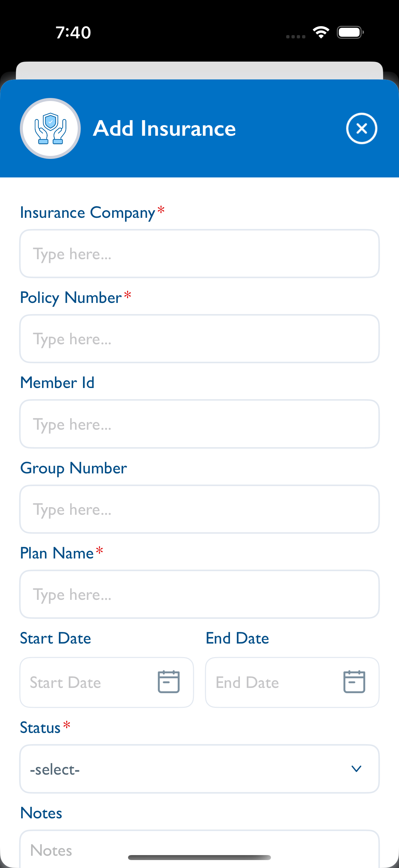Tap the insurance shield hands icon
Image resolution: width=399 pixels, height=868 pixels.
coord(51,128)
